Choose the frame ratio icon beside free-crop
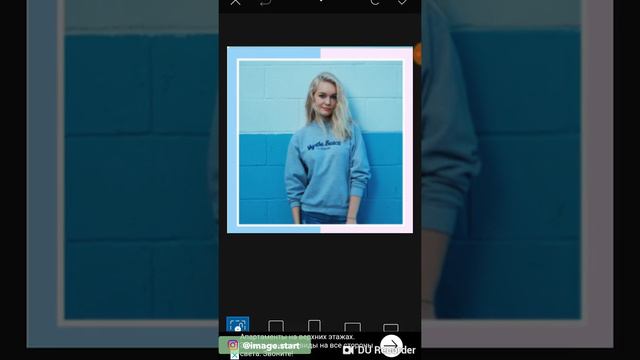Image resolution: width=640 pixels, height=360 pixels. point(276,326)
